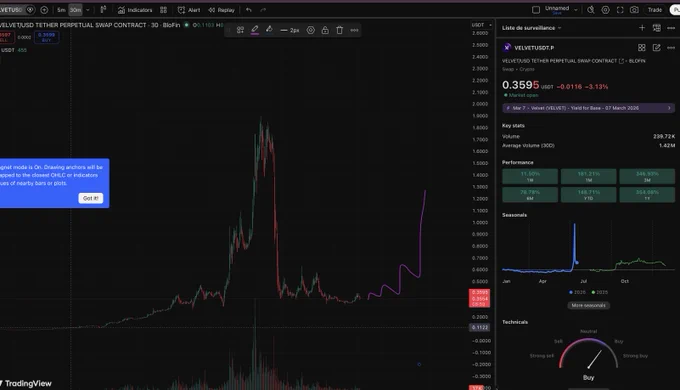Select the 1M performance tile
The image size is (680, 390).
point(588,177)
